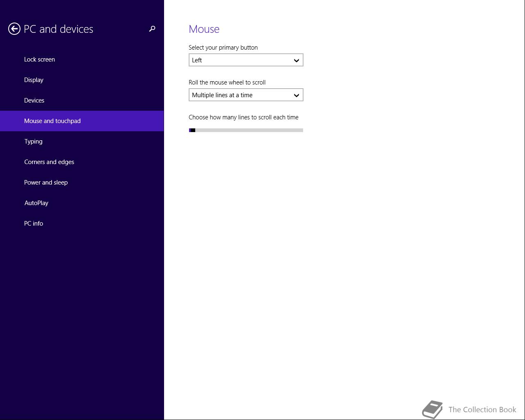525x420 pixels.
Task: Select the AutoPlay category
Action: point(82,203)
